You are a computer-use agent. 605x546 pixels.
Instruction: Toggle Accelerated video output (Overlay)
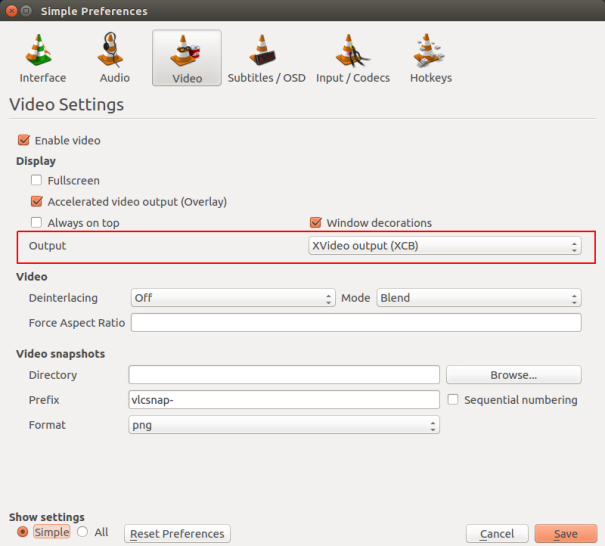pos(37,201)
